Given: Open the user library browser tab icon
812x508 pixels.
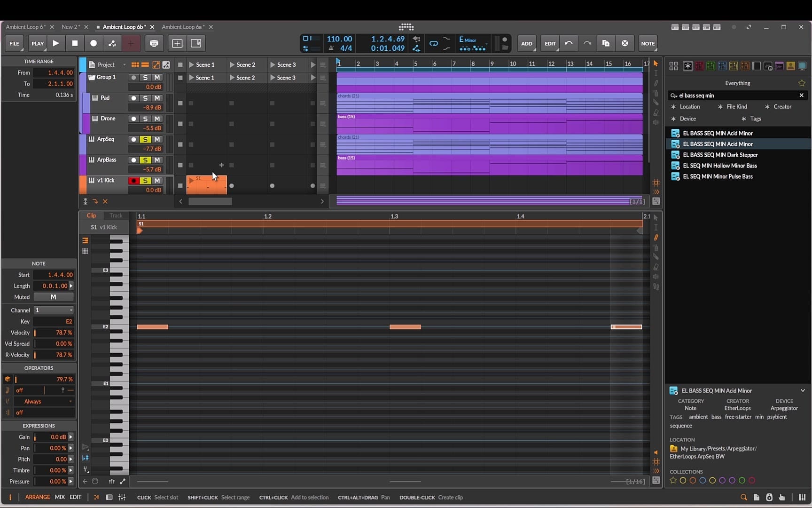Looking at the screenshot, I should [791, 66].
